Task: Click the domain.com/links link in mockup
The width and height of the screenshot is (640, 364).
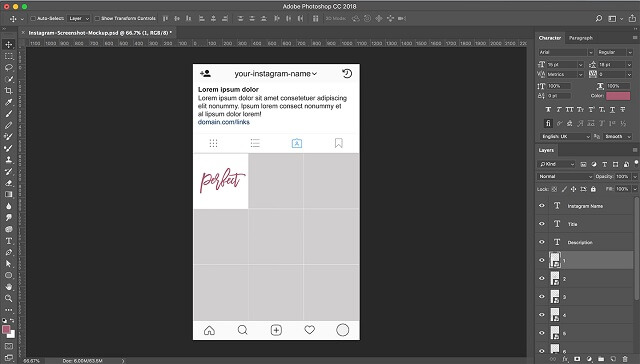Action: [x=224, y=122]
